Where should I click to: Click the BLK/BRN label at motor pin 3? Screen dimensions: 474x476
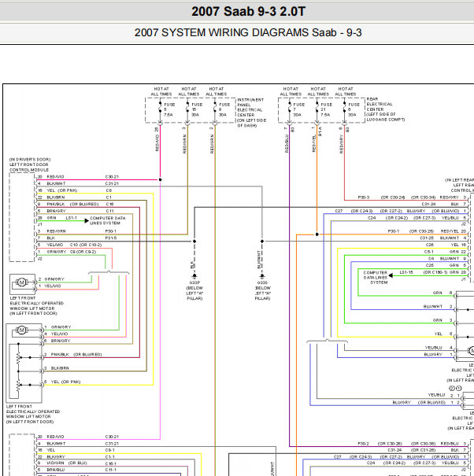pos(61,368)
